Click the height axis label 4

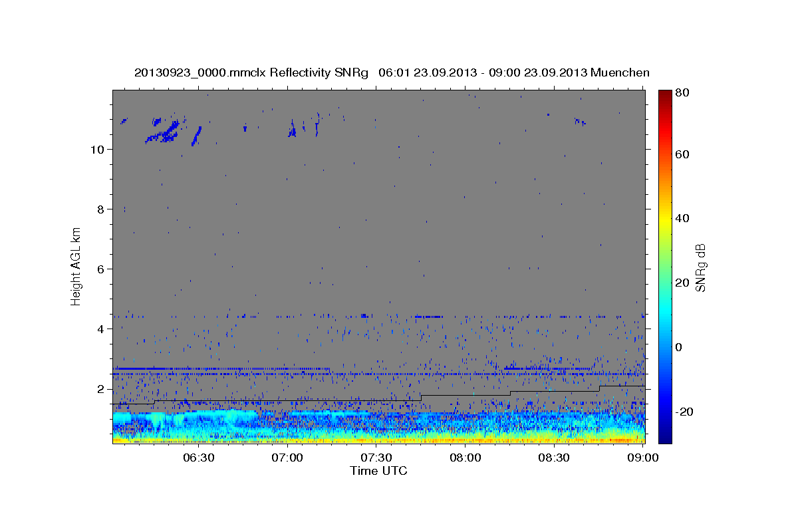[101, 329]
